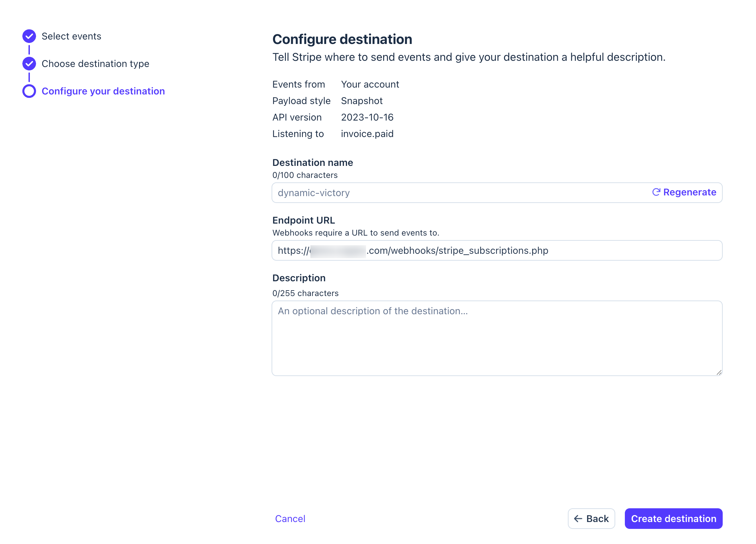Regenerate the destination name
This screenshot has height=544, width=756.
[684, 192]
